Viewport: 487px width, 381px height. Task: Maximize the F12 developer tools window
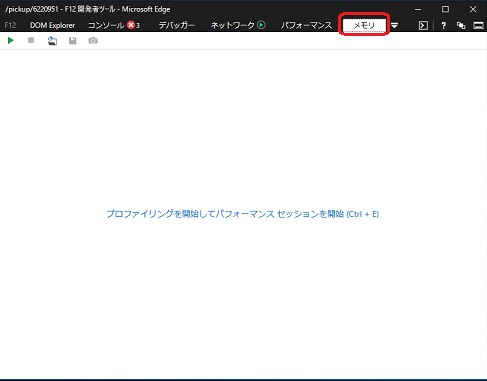click(445, 9)
